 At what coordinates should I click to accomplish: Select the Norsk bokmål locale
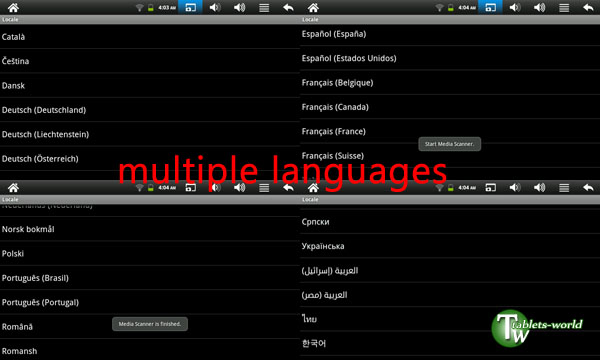[x=150, y=229]
